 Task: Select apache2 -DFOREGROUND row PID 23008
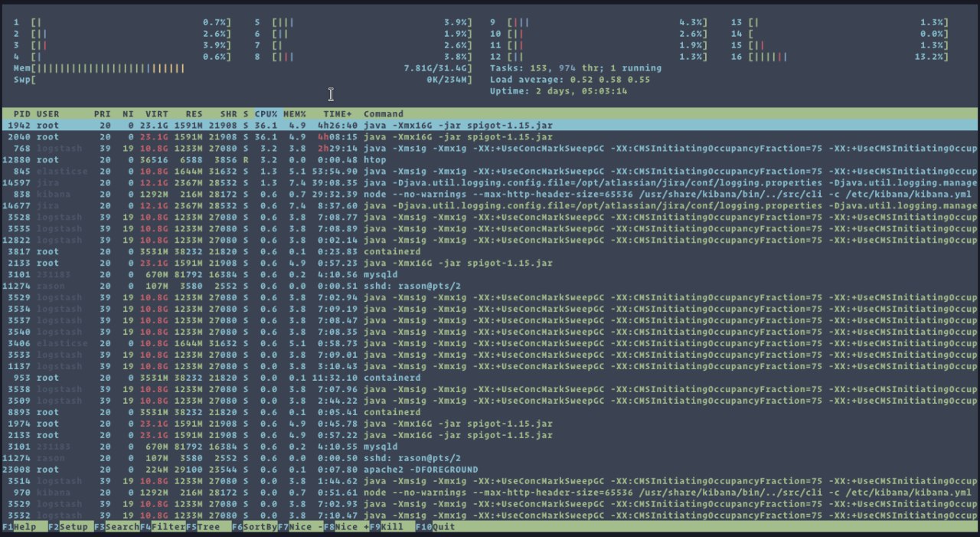click(x=490, y=470)
